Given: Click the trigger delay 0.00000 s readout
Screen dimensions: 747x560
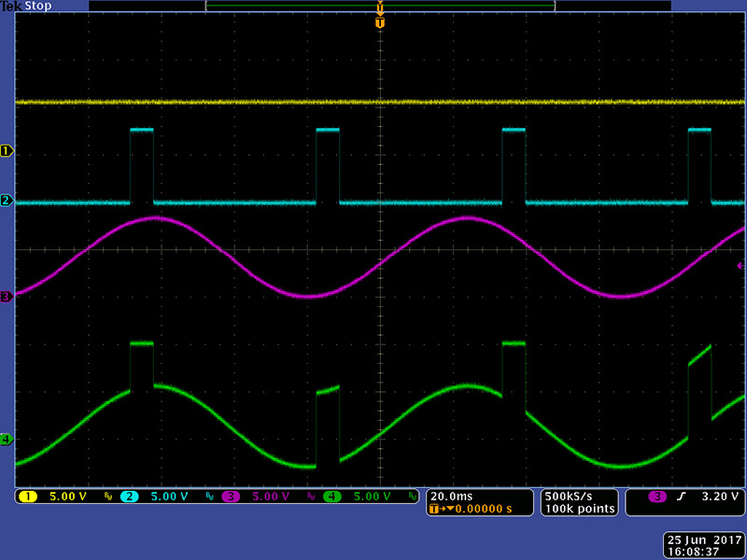Looking at the screenshot, I should [476, 509].
